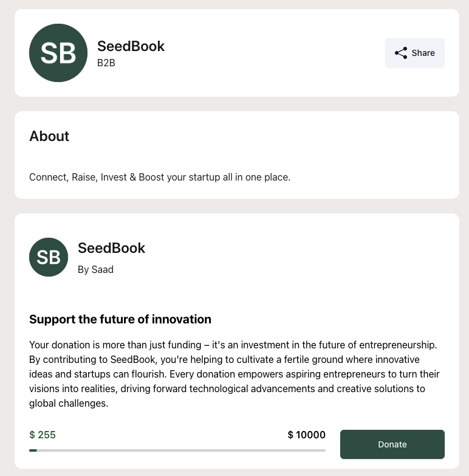This screenshot has height=476, width=469.
Task: Click the gray unfilled donation progress track
Action: (181, 450)
